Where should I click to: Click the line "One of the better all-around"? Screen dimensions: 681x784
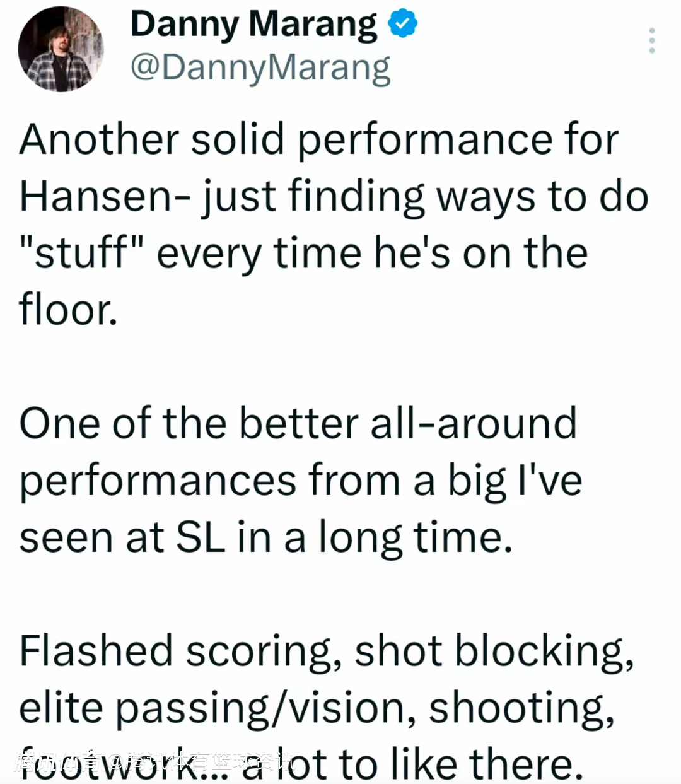tap(298, 423)
